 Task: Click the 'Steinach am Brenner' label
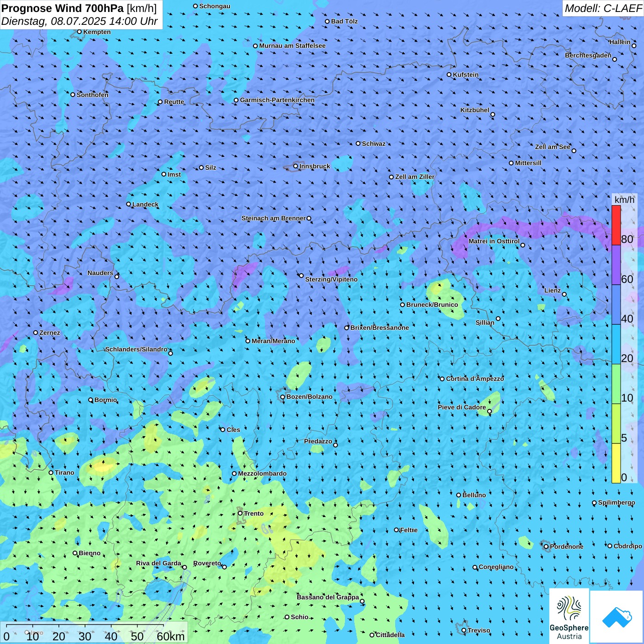(x=273, y=218)
